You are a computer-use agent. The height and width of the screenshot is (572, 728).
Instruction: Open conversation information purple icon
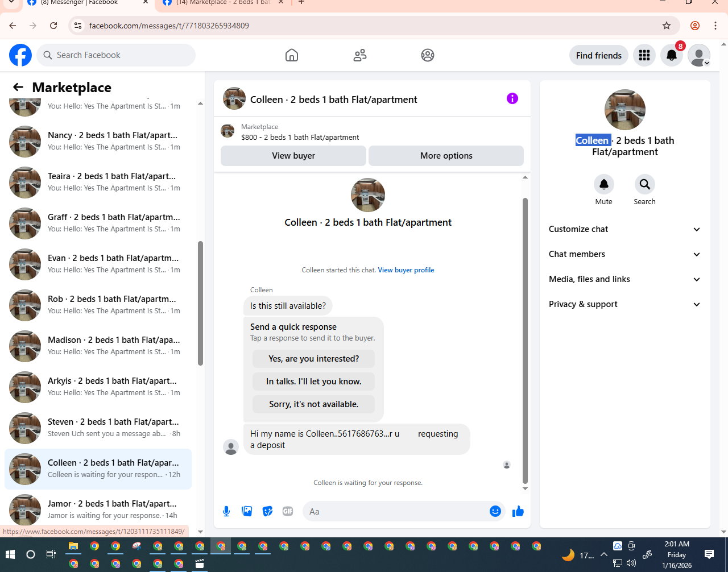click(x=512, y=98)
